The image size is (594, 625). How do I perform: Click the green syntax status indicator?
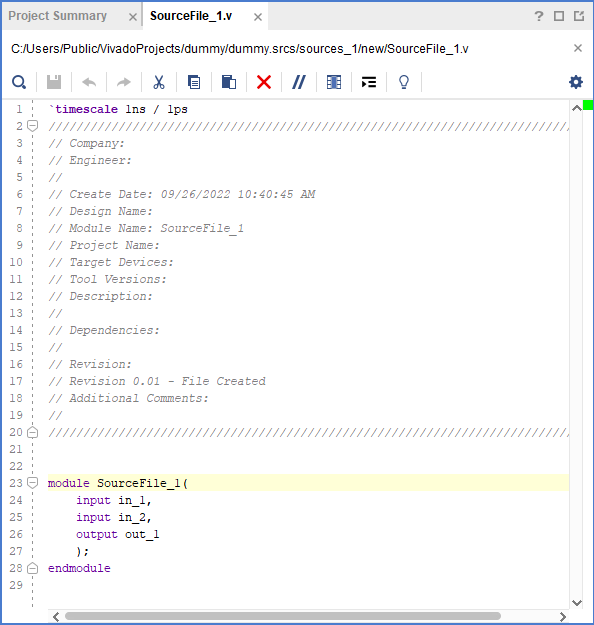tap(588, 105)
